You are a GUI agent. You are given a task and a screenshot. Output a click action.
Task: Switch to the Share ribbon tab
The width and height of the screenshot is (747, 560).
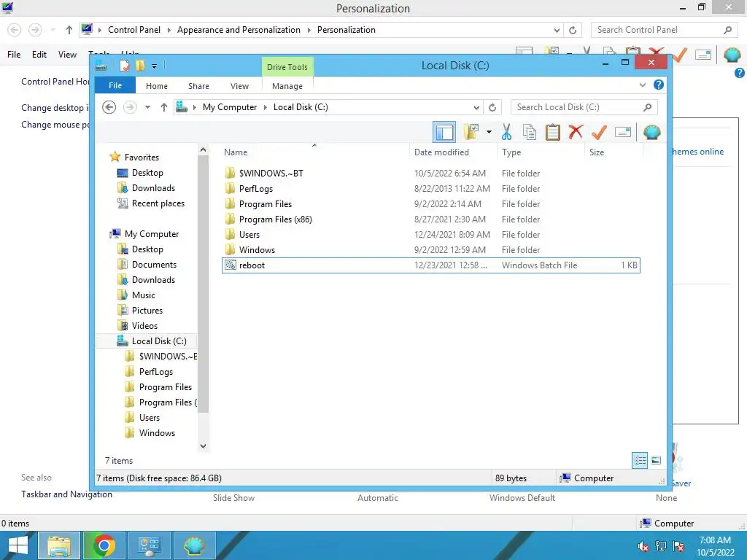[198, 86]
